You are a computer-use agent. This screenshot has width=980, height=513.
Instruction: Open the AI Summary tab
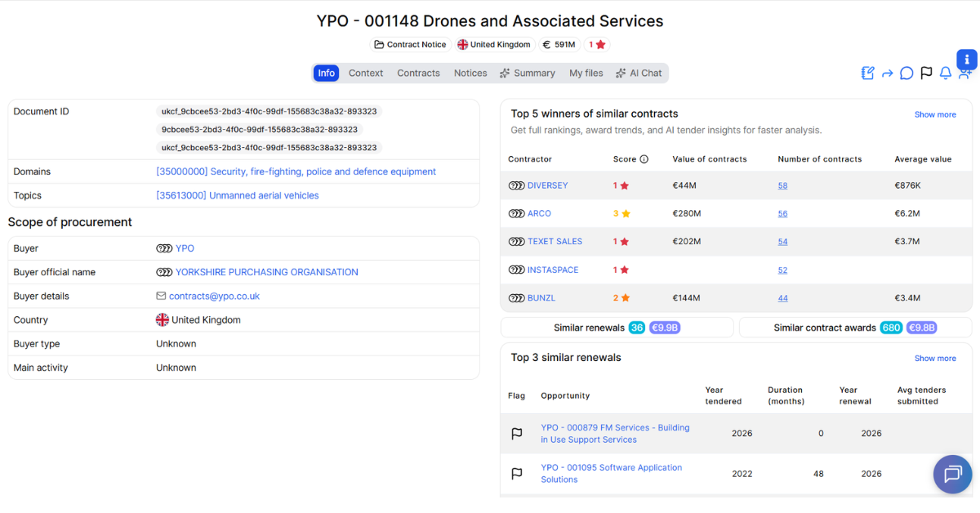click(528, 74)
